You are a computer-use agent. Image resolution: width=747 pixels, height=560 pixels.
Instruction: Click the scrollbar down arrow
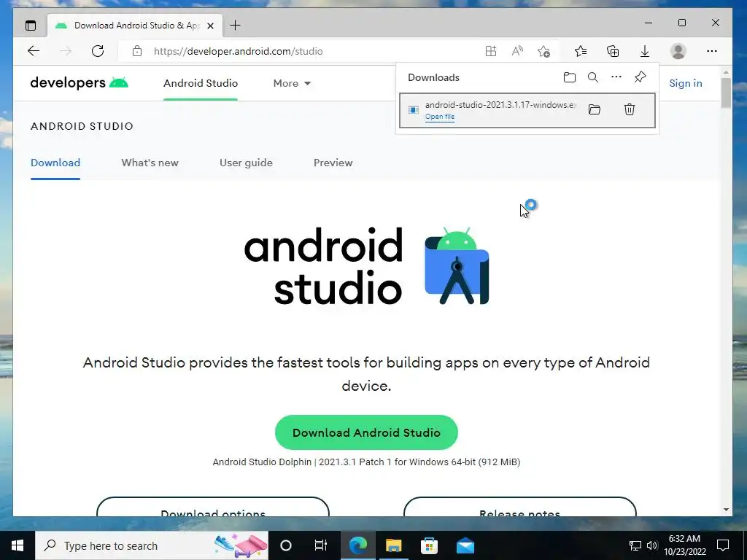point(726,510)
